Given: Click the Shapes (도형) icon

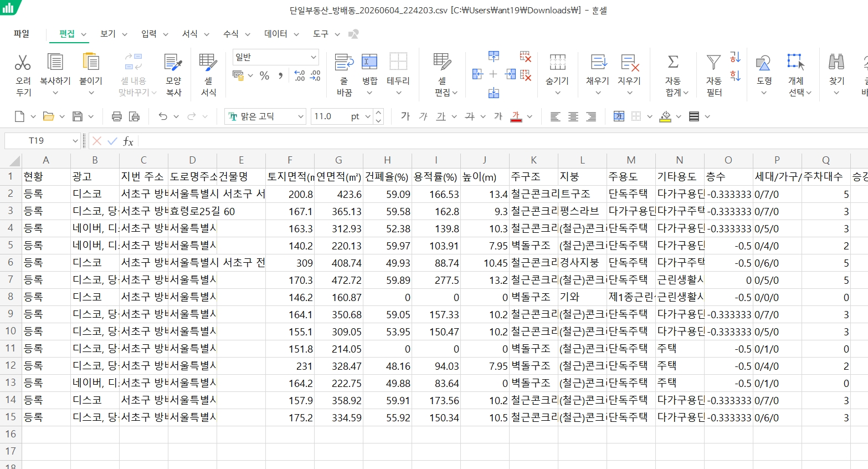Looking at the screenshot, I should click(x=764, y=62).
